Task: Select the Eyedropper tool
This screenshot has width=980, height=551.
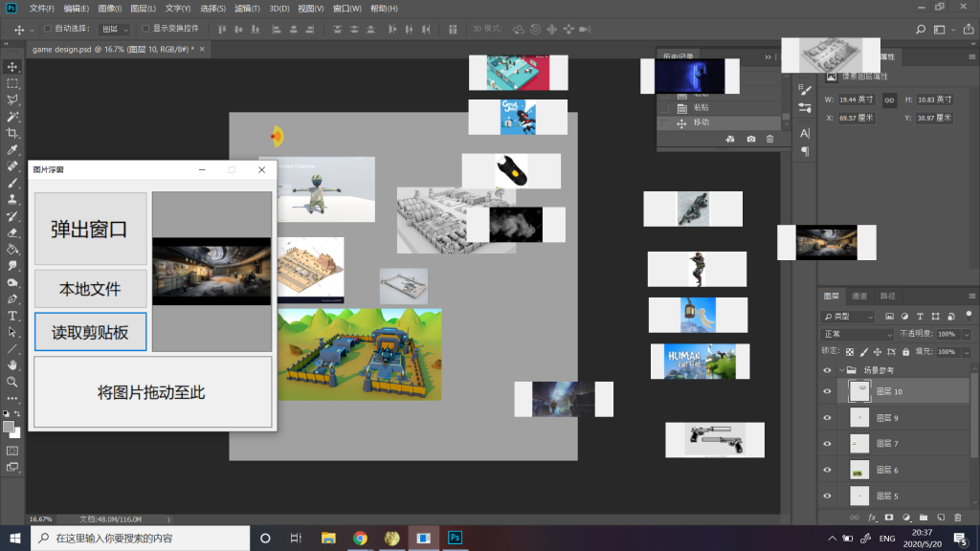Action: (11, 150)
